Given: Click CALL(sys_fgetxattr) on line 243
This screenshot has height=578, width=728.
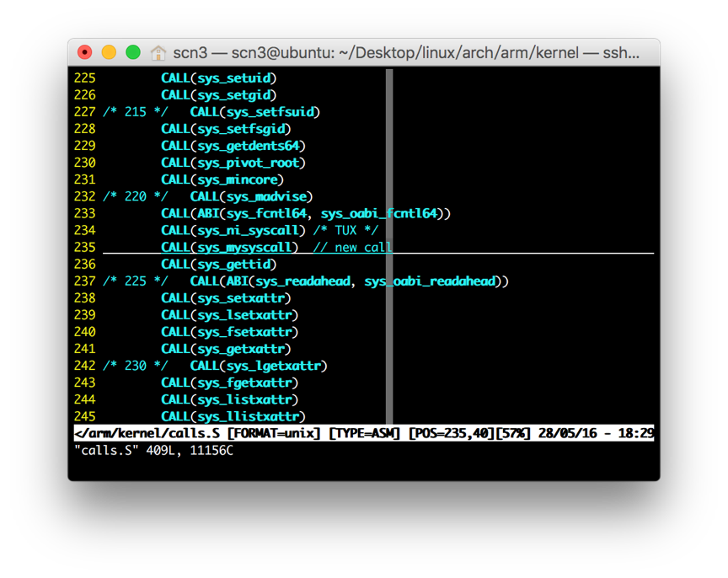Looking at the screenshot, I should point(229,383).
